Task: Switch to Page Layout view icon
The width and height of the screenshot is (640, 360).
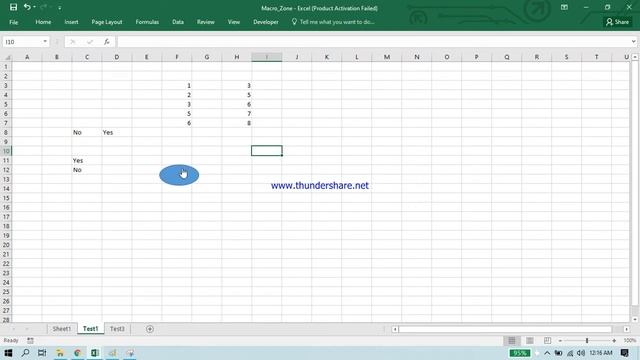Action: point(530,340)
